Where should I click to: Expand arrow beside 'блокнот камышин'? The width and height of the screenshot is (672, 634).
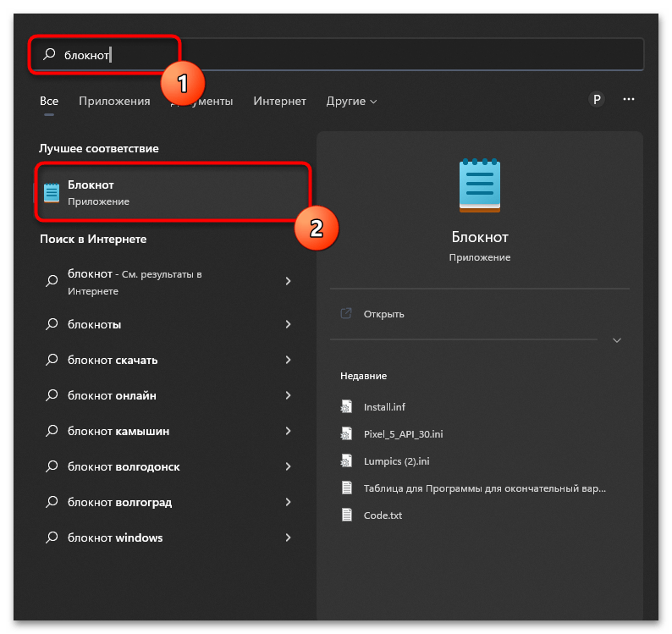point(288,431)
